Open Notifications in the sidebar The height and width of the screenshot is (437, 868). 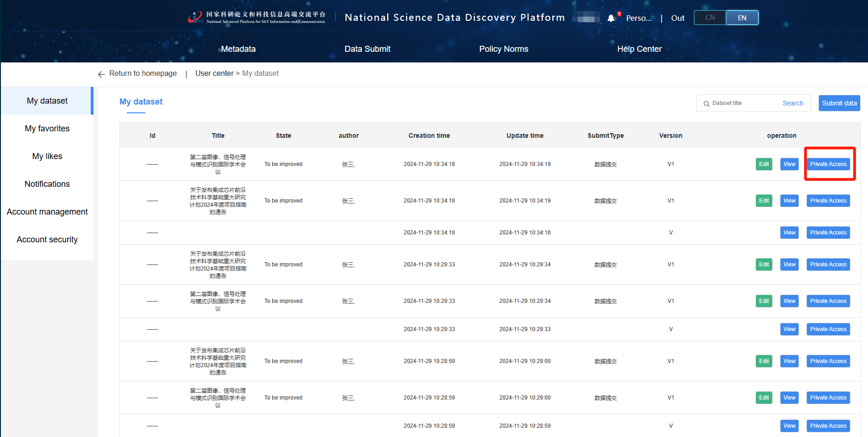tap(47, 184)
